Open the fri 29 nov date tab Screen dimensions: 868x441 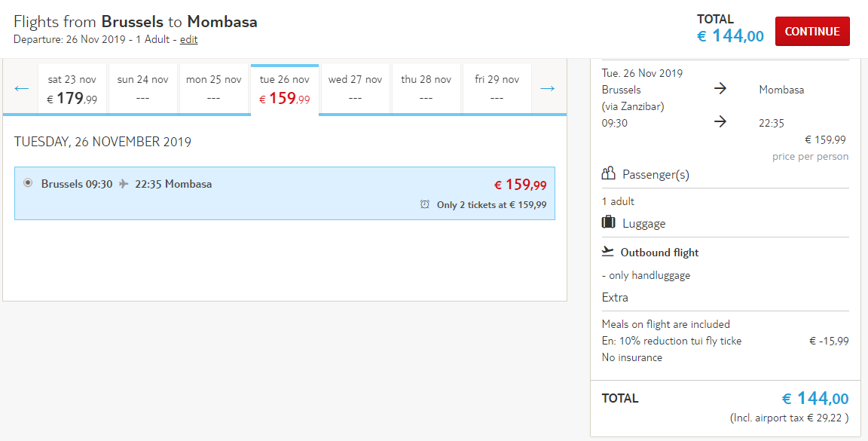pyautogui.click(x=497, y=89)
